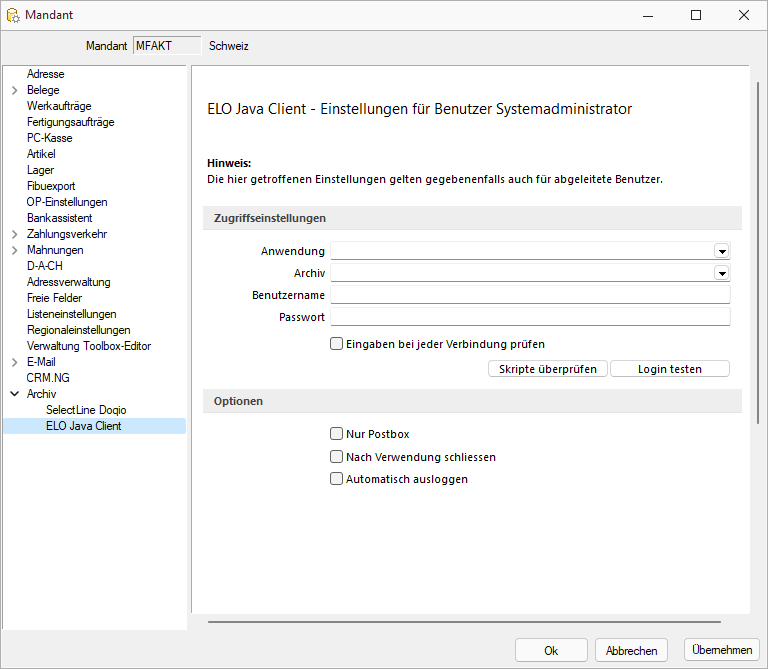The width and height of the screenshot is (768, 669).
Task: Click the Login testen button
Action: point(670,369)
